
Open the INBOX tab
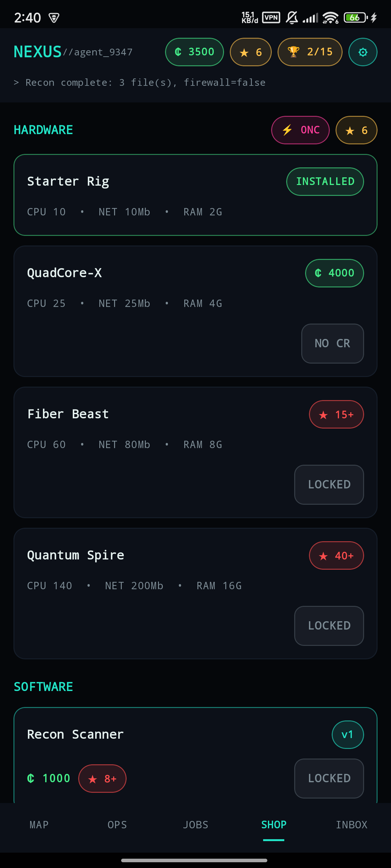click(x=352, y=824)
